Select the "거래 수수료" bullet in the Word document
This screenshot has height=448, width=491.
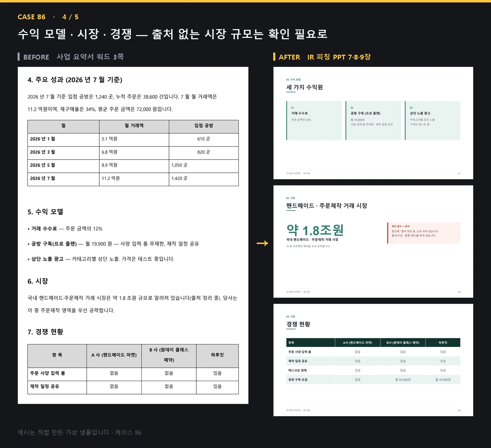[x=65, y=229]
